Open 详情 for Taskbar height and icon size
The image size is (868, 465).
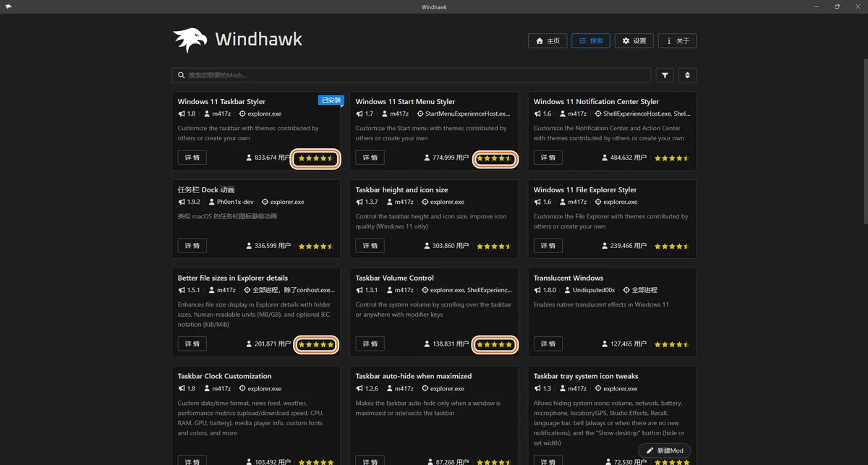[370, 246]
